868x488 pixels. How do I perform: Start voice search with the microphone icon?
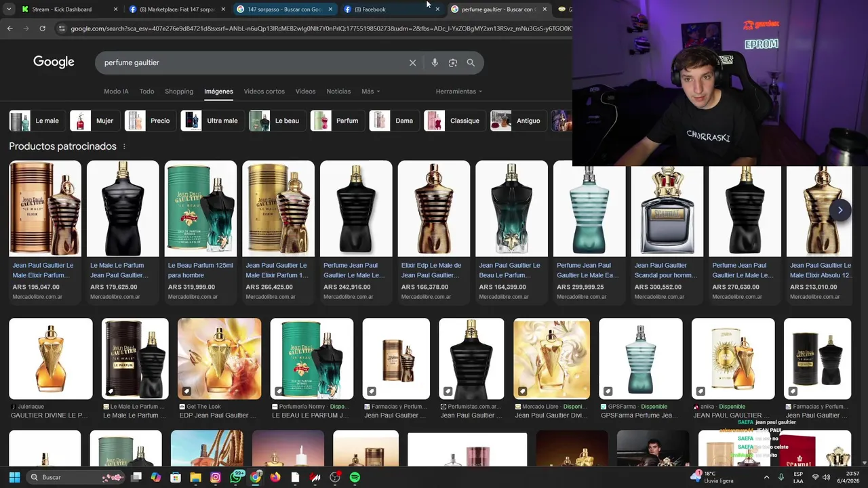pos(435,62)
